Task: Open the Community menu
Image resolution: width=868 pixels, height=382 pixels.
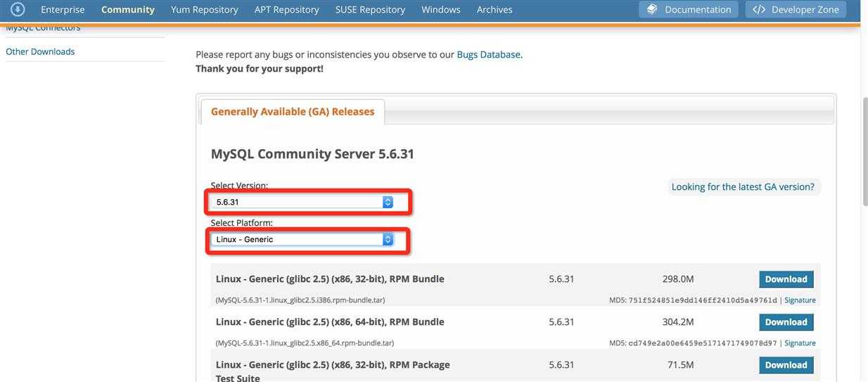Action: click(128, 9)
